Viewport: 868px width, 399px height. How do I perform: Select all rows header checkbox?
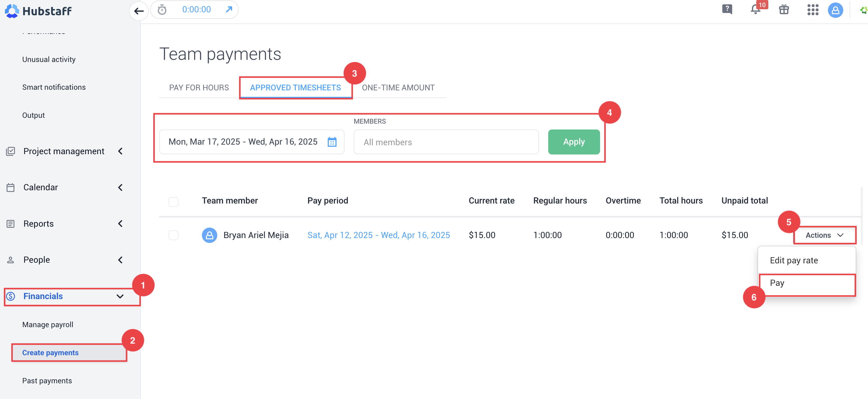click(x=173, y=201)
